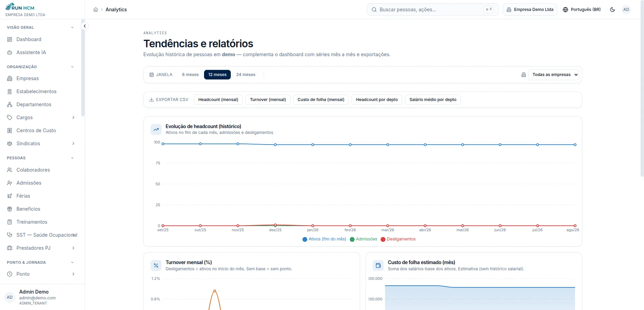Image resolution: width=644 pixels, height=310 pixels.
Task: Export Headcount (mensal) CSV
Action: click(218, 100)
